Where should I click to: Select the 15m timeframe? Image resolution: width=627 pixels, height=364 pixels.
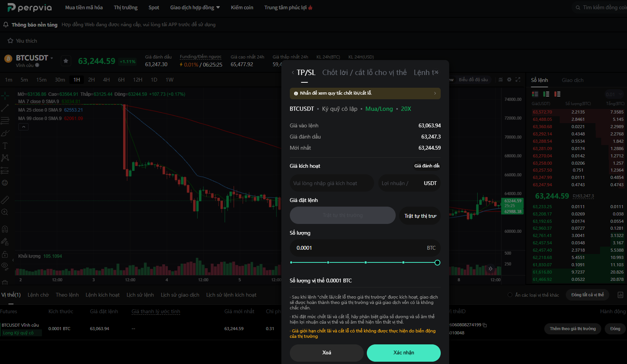click(41, 80)
